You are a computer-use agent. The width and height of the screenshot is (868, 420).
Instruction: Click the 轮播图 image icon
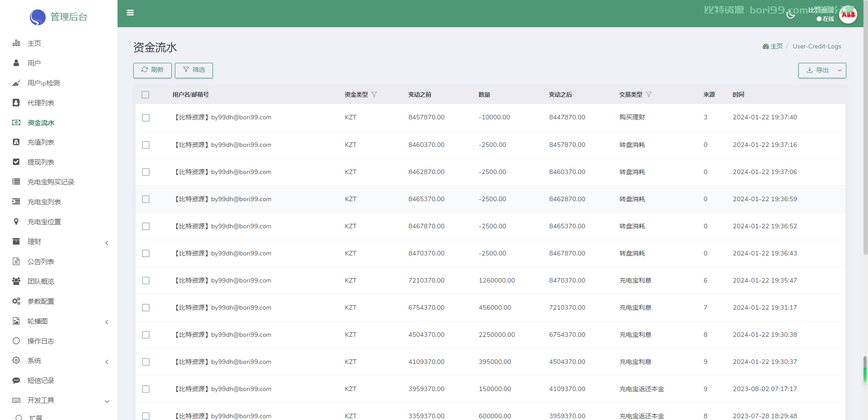(x=16, y=321)
